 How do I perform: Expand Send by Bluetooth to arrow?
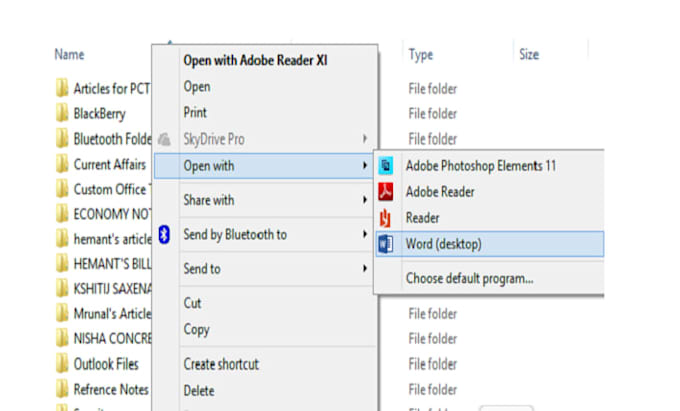pos(365,234)
